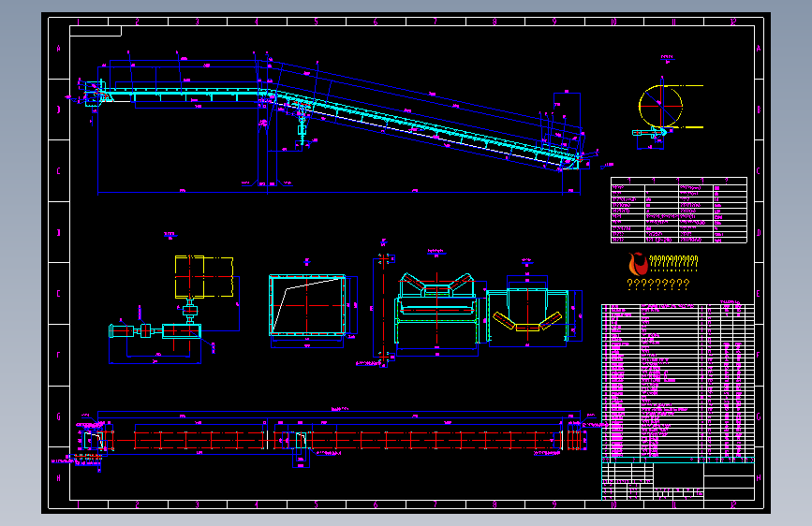Pick the troughed carrying idler cross-section
The width and height of the screenshot is (812, 526).
438,314
